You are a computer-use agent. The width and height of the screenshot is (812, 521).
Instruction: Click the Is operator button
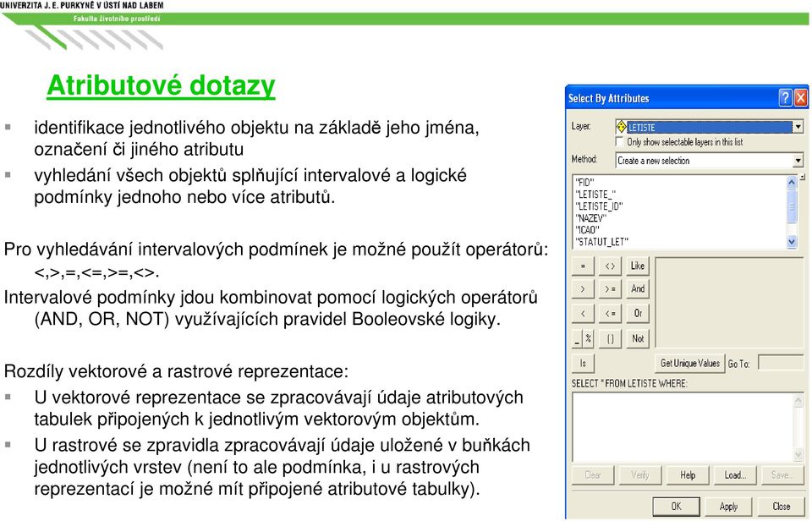point(583,363)
